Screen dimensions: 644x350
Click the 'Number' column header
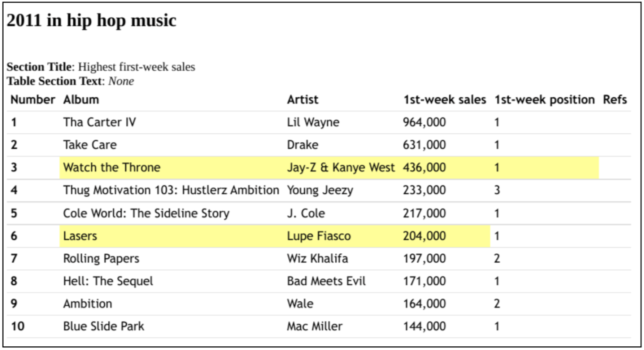tap(32, 100)
